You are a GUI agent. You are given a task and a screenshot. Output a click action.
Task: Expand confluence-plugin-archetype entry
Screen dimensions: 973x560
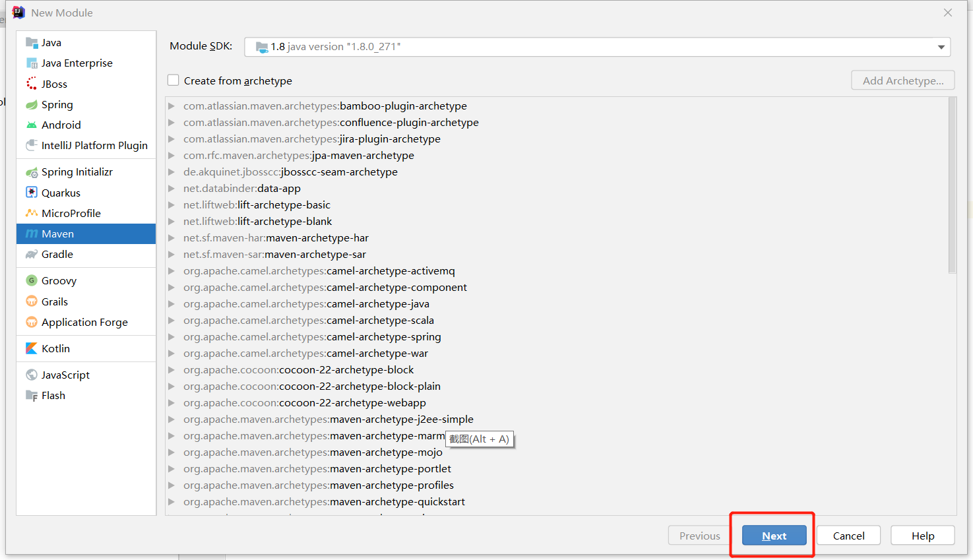tap(172, 123)
